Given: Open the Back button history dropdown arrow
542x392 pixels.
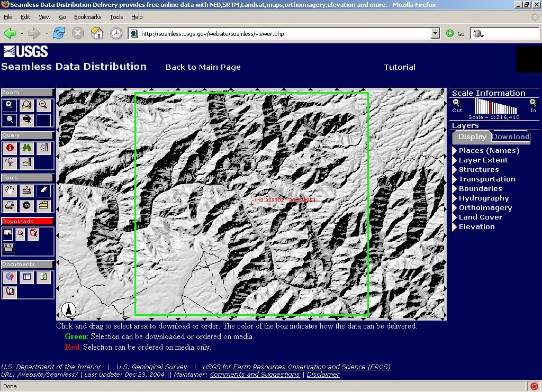Looking at the screenshot, I should click(21, 33).
